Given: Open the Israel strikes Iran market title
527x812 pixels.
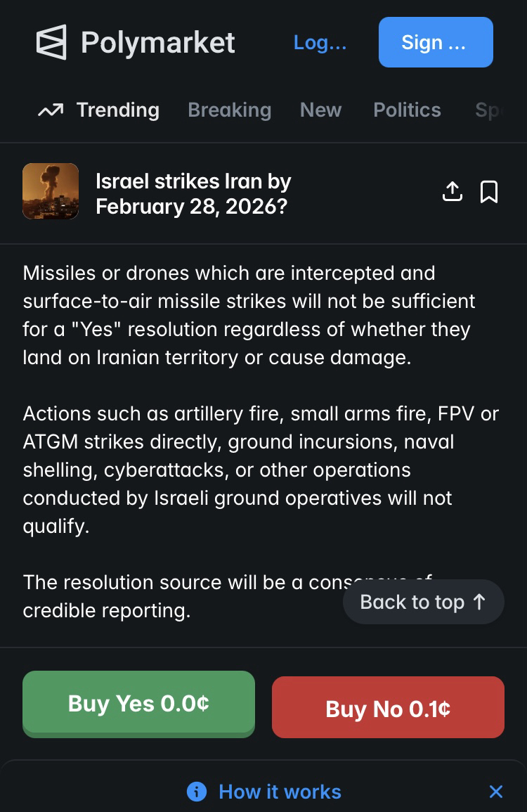Looking at the screenshot, I should [x=193, y=194].
